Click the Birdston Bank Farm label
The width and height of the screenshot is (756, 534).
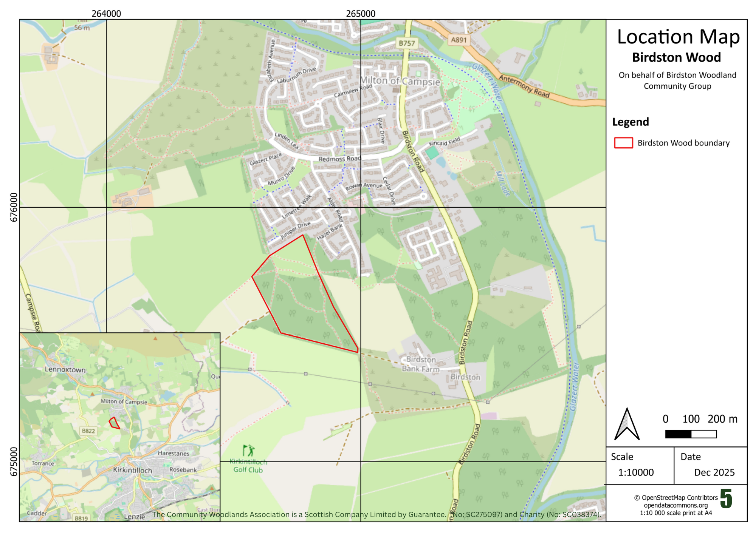point(420,364)
